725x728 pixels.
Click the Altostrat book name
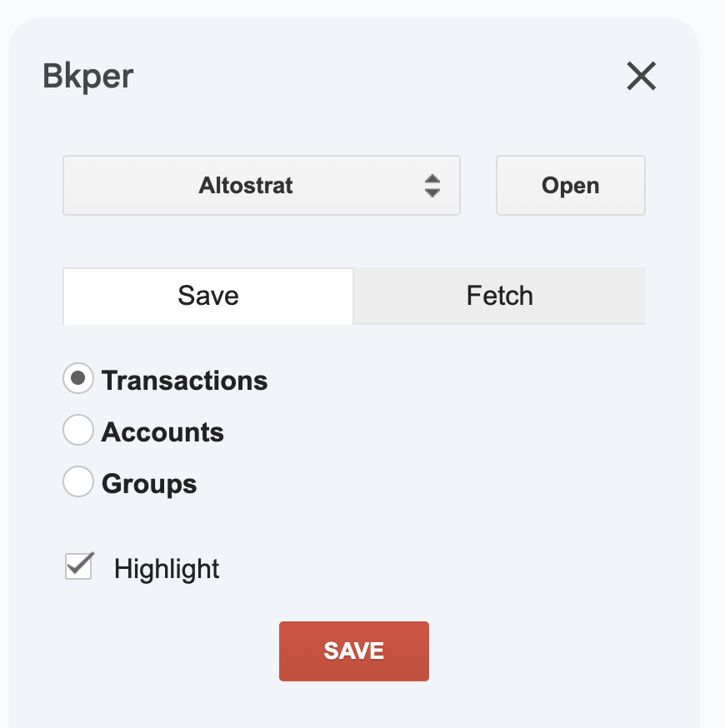click(x=245, y=185)
